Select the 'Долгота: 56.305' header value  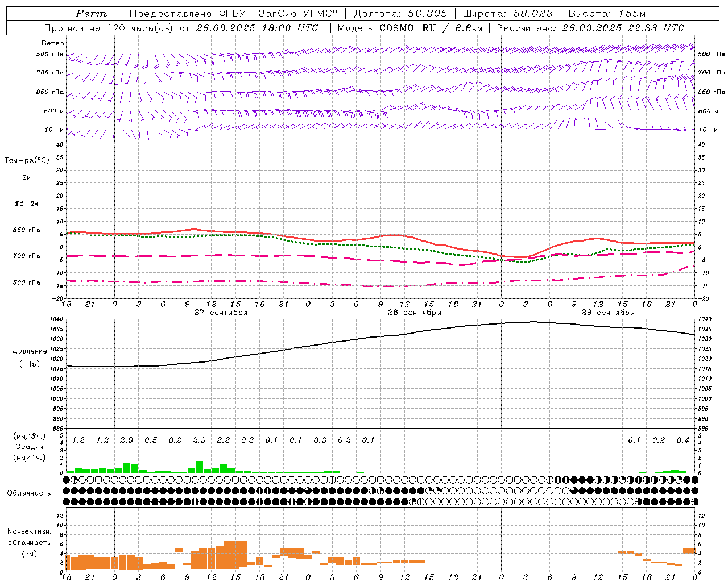(x=401, y=14)
